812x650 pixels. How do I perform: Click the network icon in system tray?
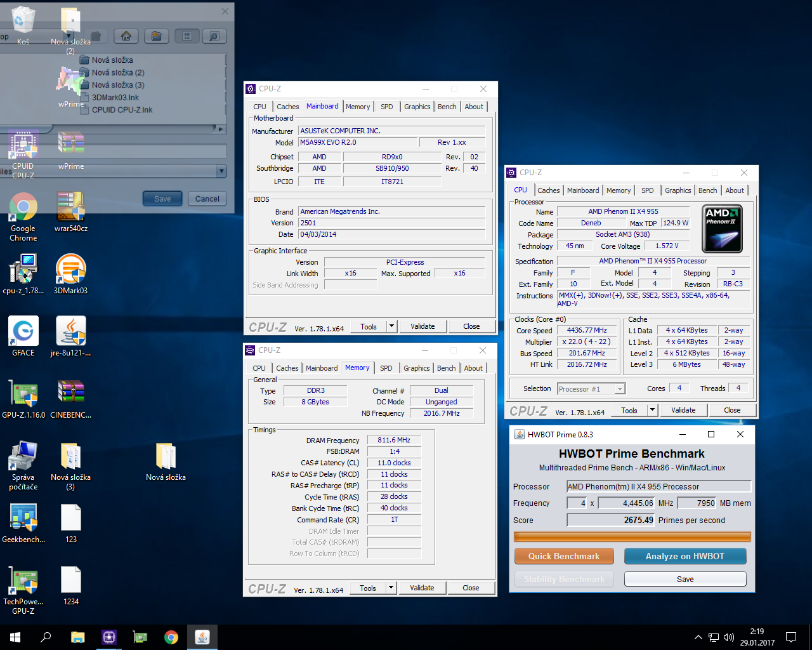coord(713,637)
